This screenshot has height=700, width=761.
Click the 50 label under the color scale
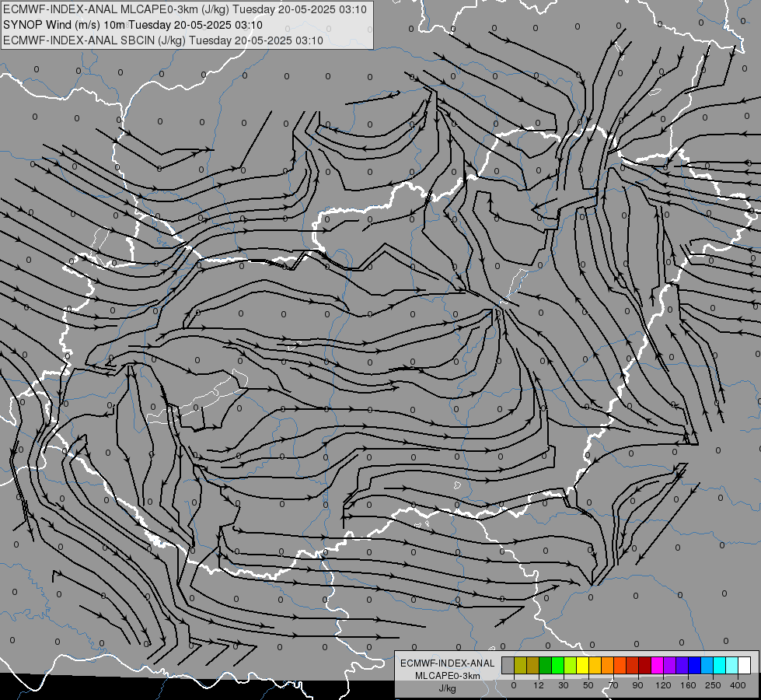coord(588,685)
